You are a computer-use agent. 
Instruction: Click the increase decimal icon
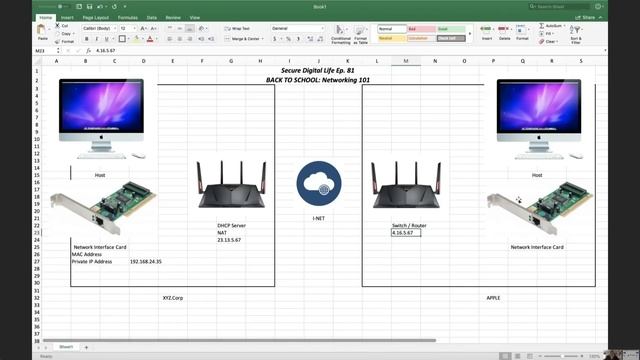(310, 39)
